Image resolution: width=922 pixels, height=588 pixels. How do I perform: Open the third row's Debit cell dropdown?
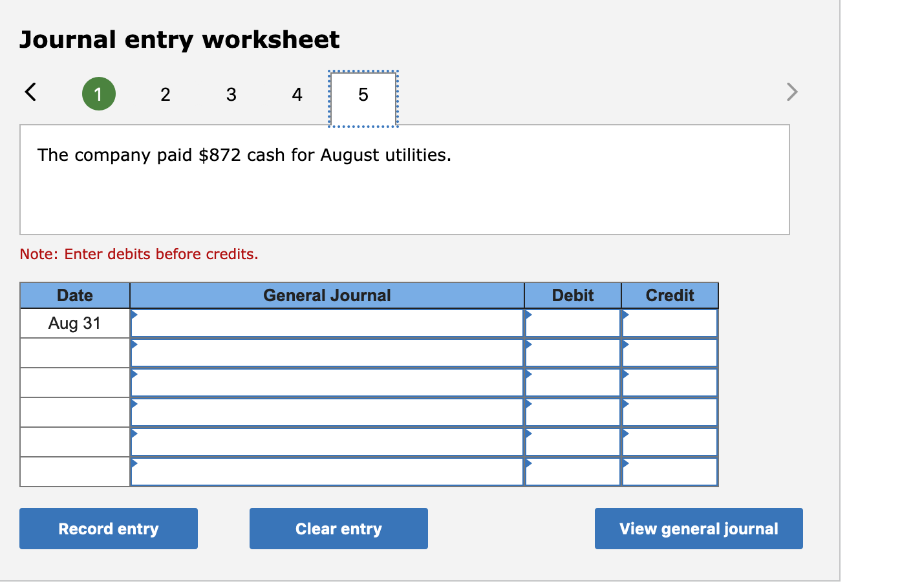pyautogui.click(x=528, y=373)
